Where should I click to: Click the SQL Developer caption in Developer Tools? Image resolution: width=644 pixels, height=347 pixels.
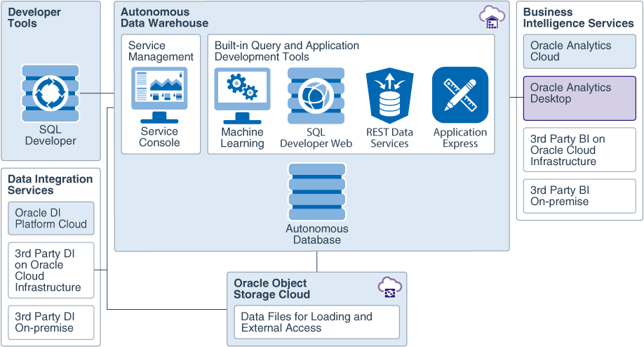point(51,136)
